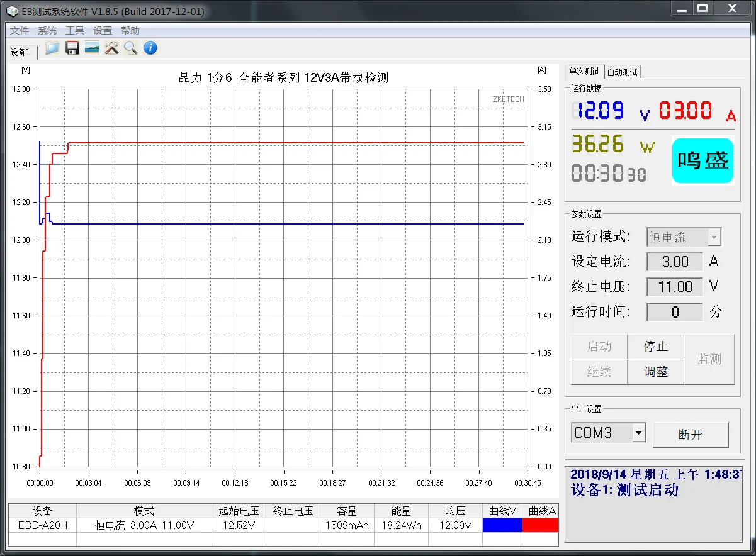The image size is (756, 556).
Task: Click the 运行时间 field showing 0
Action: click(x=675, y=312)
